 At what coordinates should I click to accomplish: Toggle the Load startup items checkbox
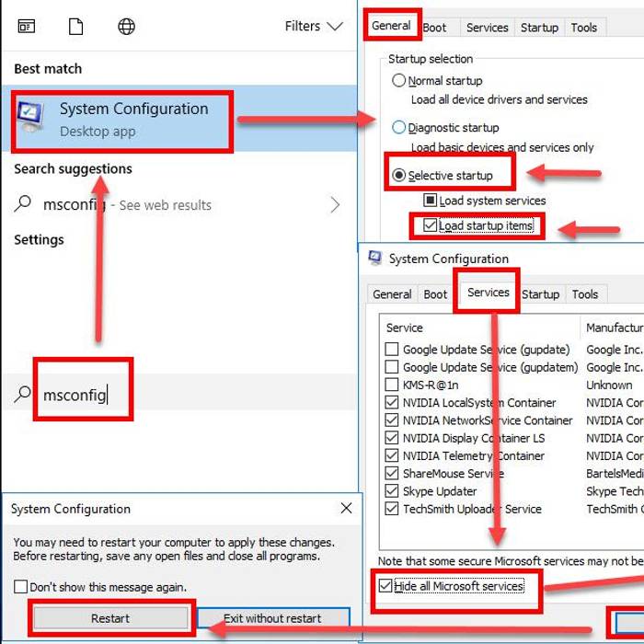430,225
